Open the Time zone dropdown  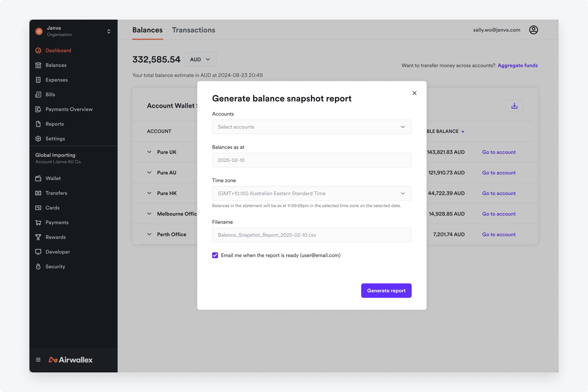pyautogui.click(x=311, y=193)
